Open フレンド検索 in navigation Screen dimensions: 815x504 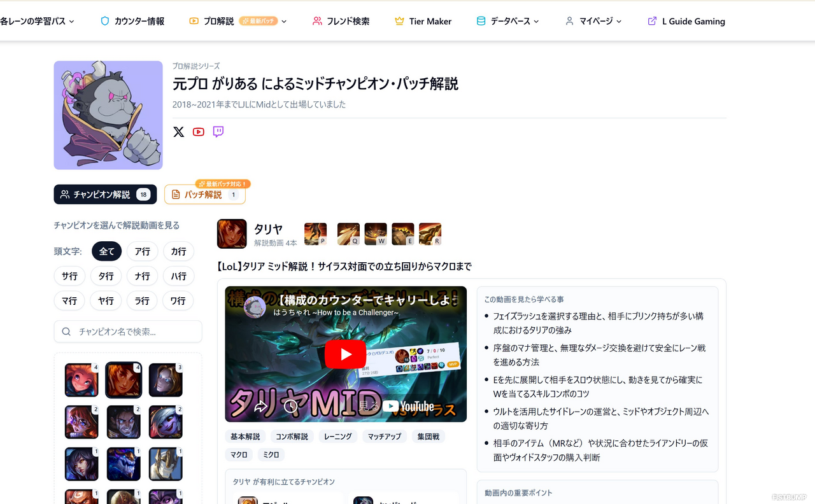341,21
